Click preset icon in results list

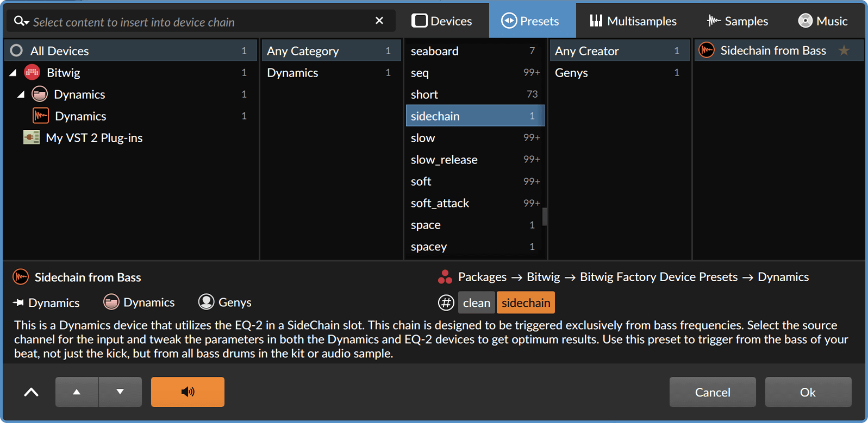click(707, 50)
